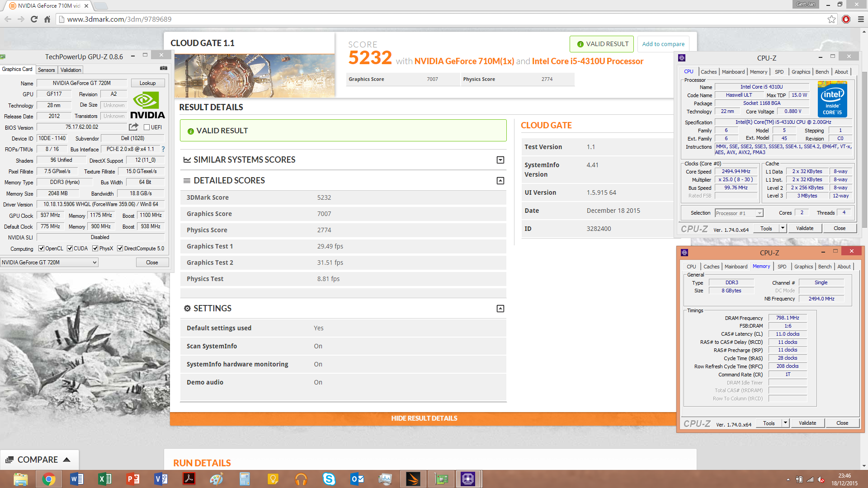Click the Cloud Gate benchmark thumbnail image
868x488 pixels.
[x=255, y=75]
